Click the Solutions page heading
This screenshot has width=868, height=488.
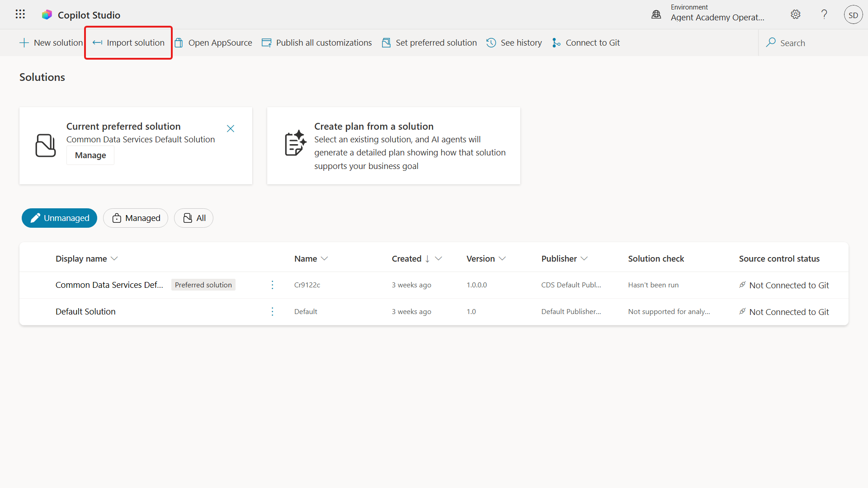42,77
